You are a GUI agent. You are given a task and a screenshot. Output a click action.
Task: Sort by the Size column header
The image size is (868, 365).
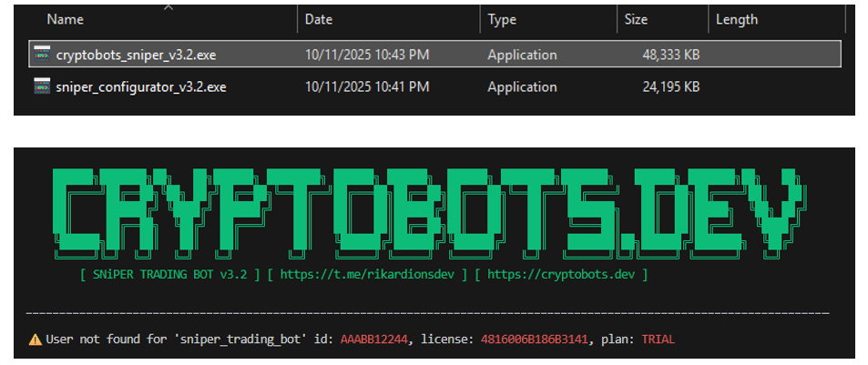click(636, 19)
